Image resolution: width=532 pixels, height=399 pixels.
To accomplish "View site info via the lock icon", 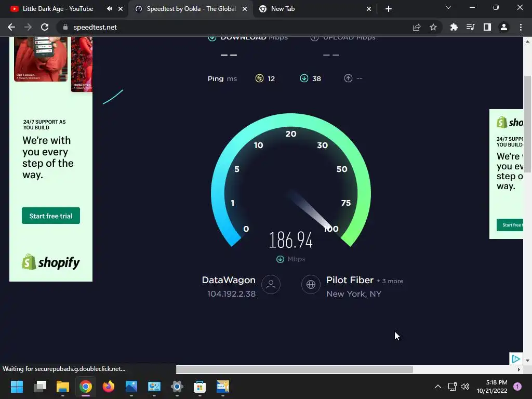I will point(65,27).
